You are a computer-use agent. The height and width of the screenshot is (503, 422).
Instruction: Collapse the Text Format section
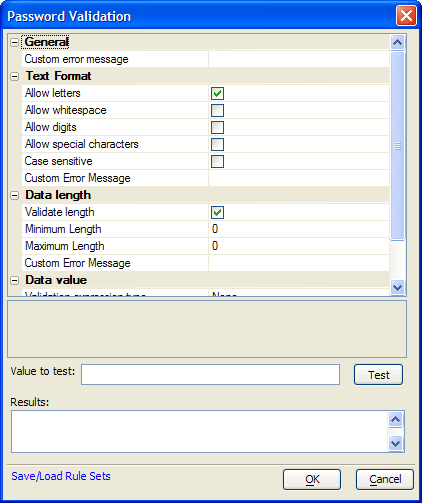[x=14, y=76]
